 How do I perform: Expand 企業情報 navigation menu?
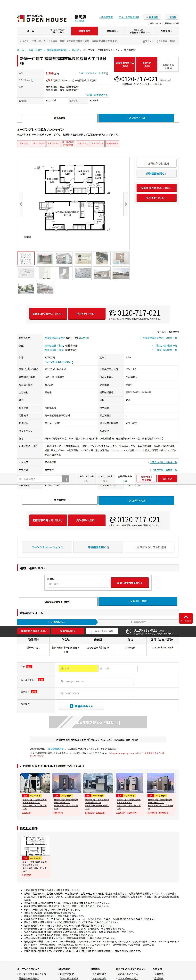[x=166, y=31]
